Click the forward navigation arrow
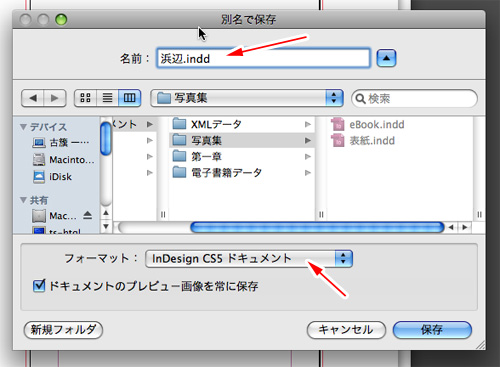Viewport: 500px width, 367px height. [55, 98]
